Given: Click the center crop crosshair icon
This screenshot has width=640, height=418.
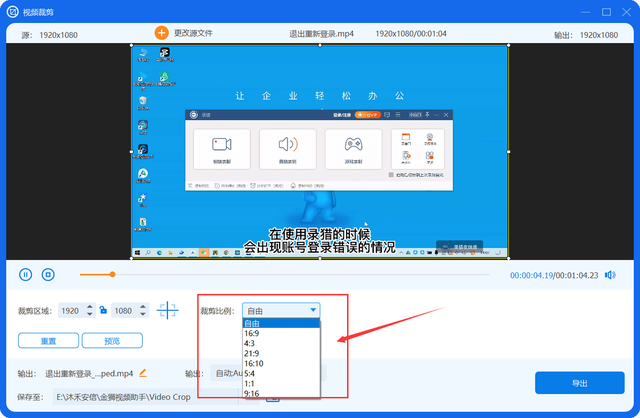Looking at the screenshot, I should [x=168, y=310].
